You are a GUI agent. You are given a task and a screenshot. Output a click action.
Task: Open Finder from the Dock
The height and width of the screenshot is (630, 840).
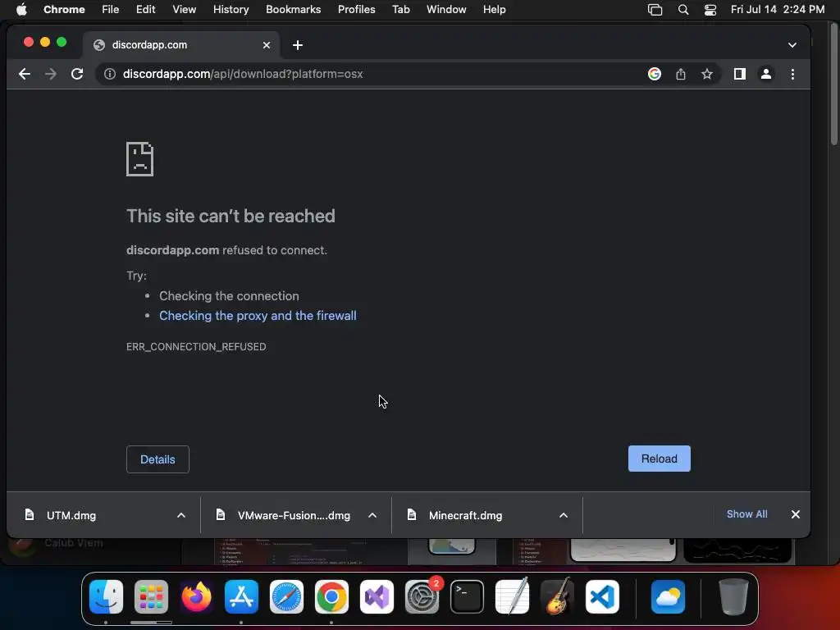pyautogui.click(x=106, y=597)
